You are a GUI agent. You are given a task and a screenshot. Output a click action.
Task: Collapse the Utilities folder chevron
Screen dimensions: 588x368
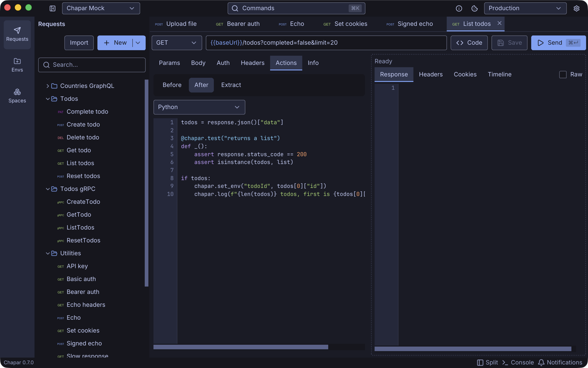(x=47, y=253)
